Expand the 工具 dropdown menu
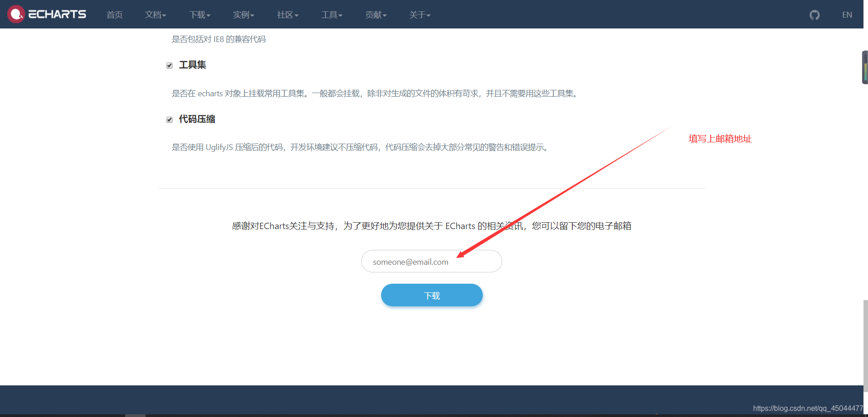 click(x=332, y=15)
